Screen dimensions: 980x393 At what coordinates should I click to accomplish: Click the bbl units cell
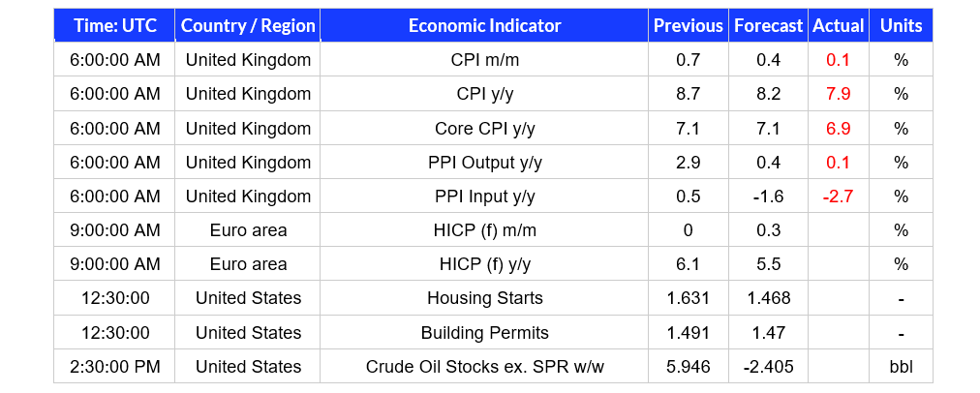901,366
